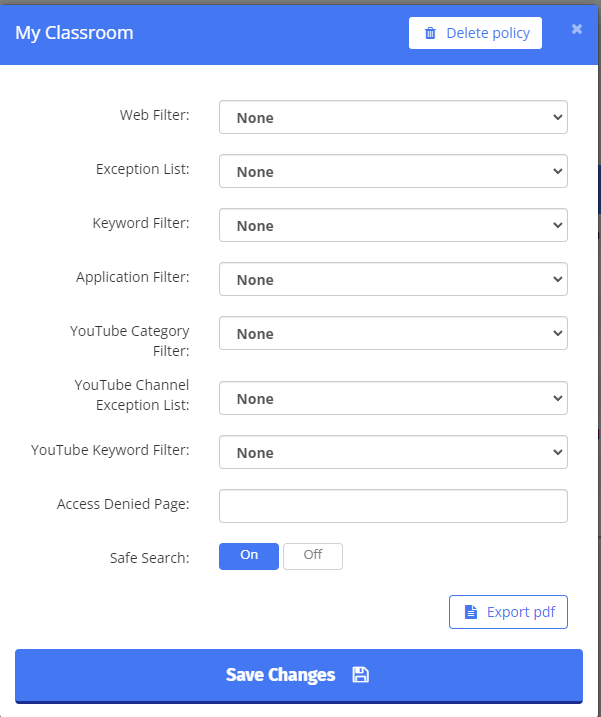Click the YouTube Keyword Filter chevron arrow
The width and height of the screenshot is (601, 717).
558,452
